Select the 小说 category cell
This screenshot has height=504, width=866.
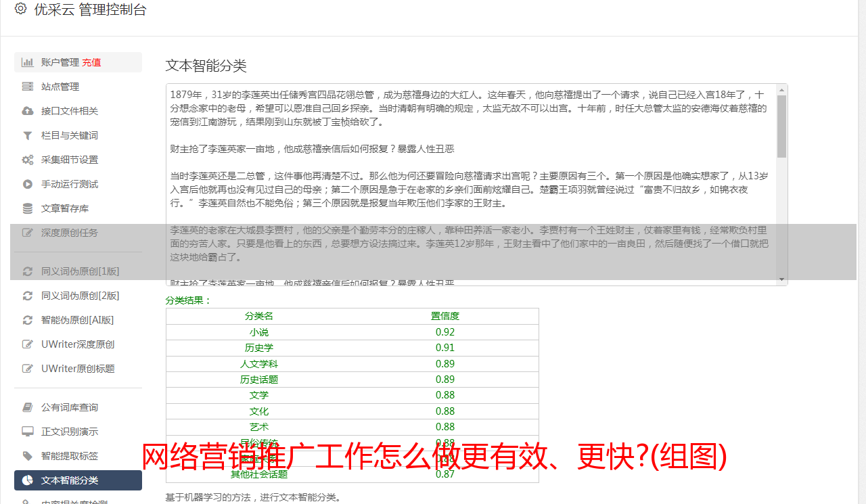click(259, 332)
